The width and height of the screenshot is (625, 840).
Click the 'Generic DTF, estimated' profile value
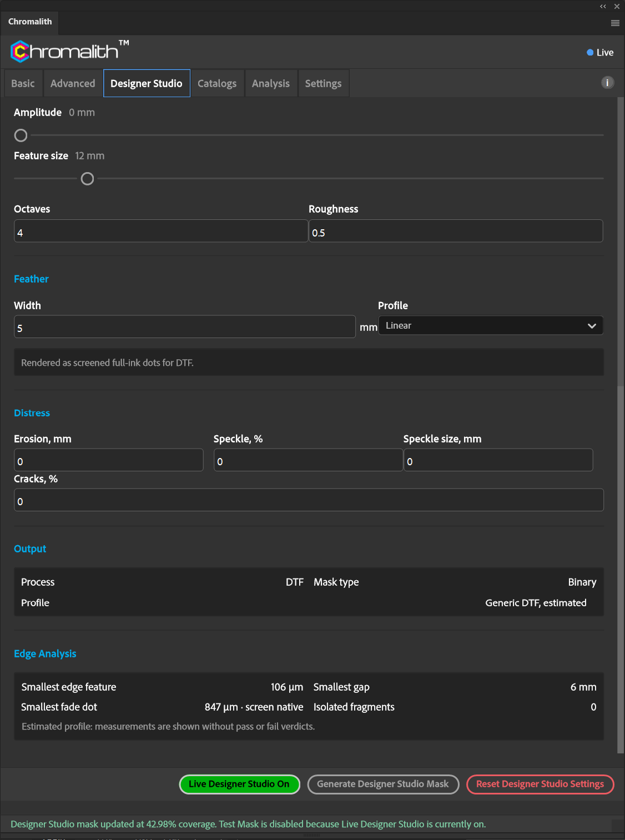pos(536,602)
